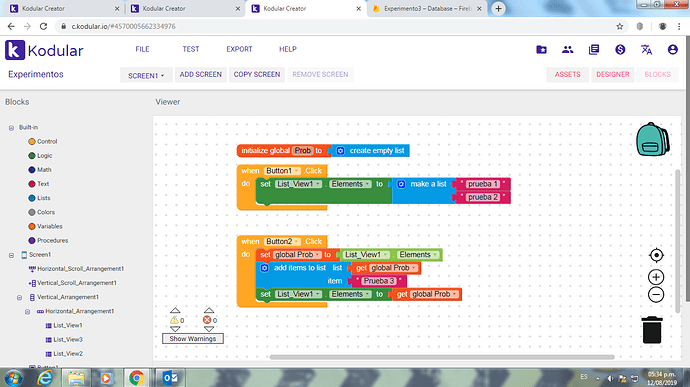Image resolution: width=690 pixels, height=387 pixels.
Task: Click the trash can icon
Action: pos(652,330)
